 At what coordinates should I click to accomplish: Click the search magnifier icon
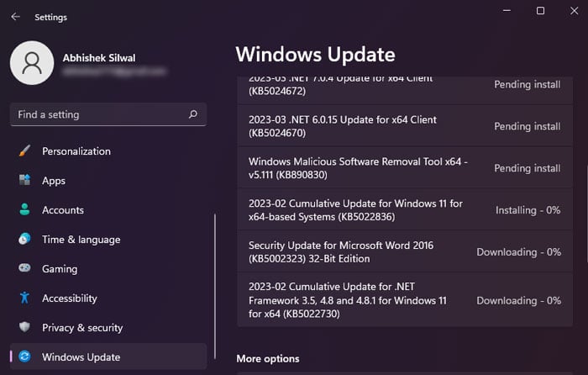tap(193, 114)
